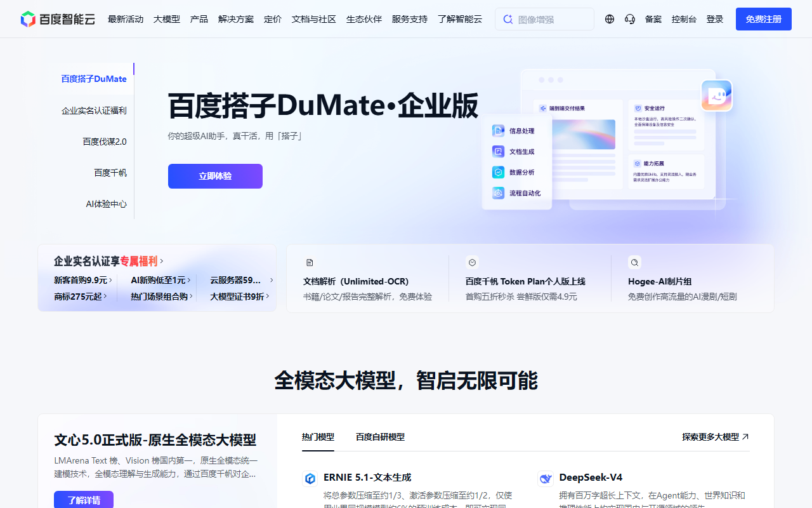
Task: Open the 备案 link
Action: (x=653, y=19)
